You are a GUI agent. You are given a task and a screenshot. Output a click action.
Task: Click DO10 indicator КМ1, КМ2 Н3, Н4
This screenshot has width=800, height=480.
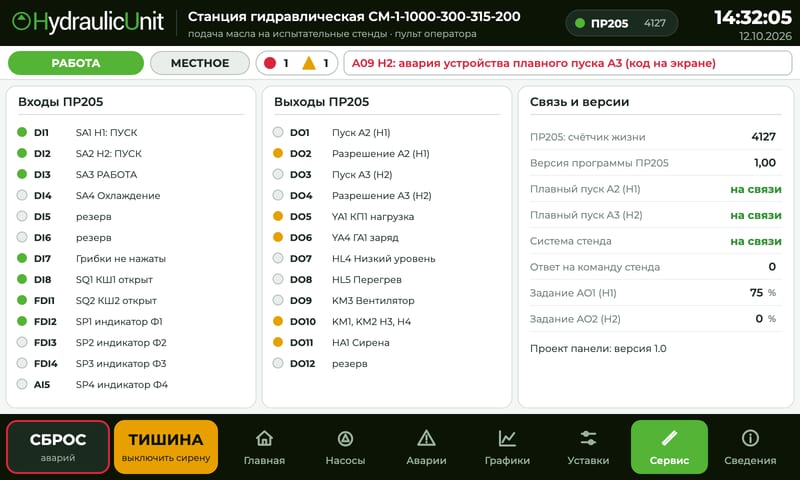(278, 321)
